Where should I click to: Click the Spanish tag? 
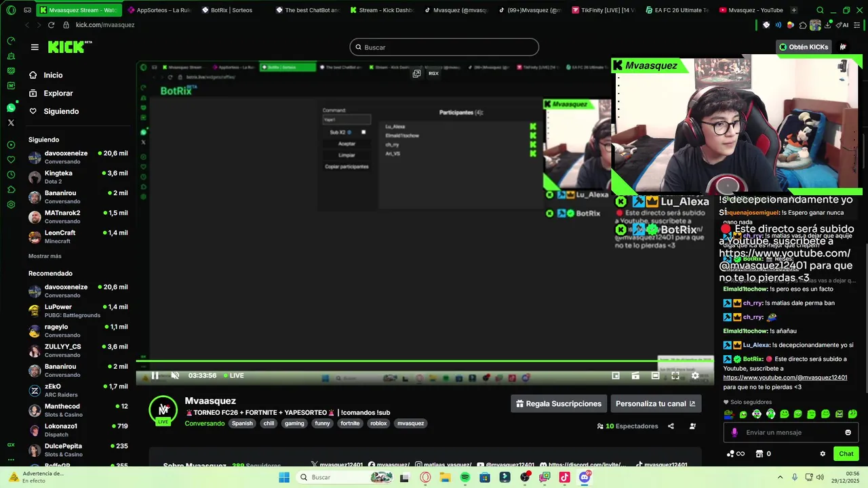coord(242,424)
